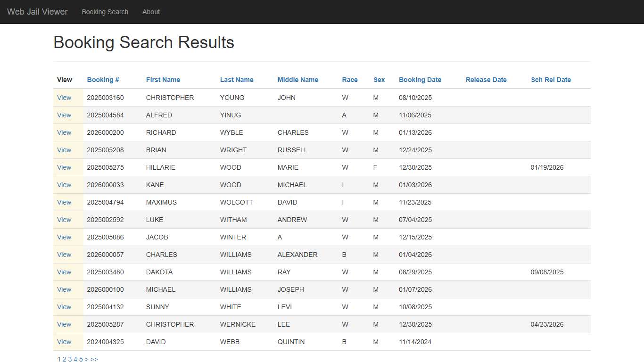644x362 pixels.
Task: Sort results by Sex column
Action: click(x=379, y=80)
